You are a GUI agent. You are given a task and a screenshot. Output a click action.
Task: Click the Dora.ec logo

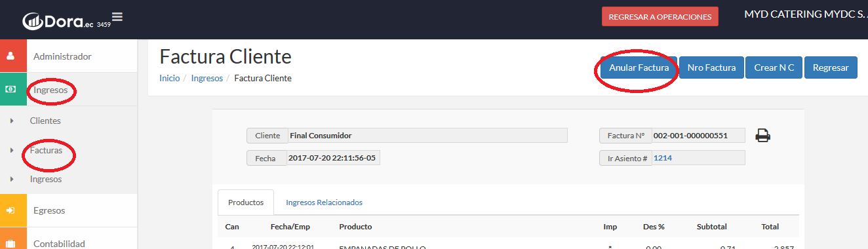[x=59, y=21]
